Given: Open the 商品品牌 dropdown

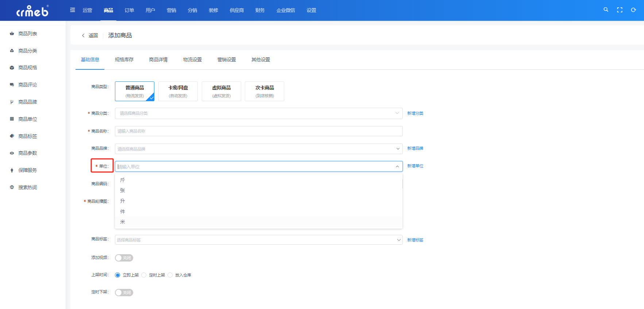Looking at the screenshot, I should click(258, 149).
